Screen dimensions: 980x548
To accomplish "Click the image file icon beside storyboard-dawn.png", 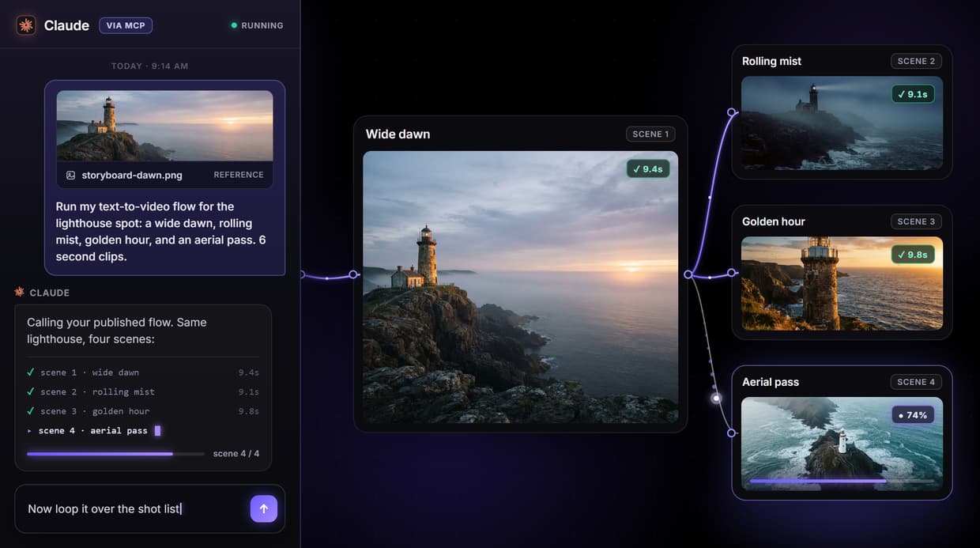I will pyautogui.click(x=70, y=175).
